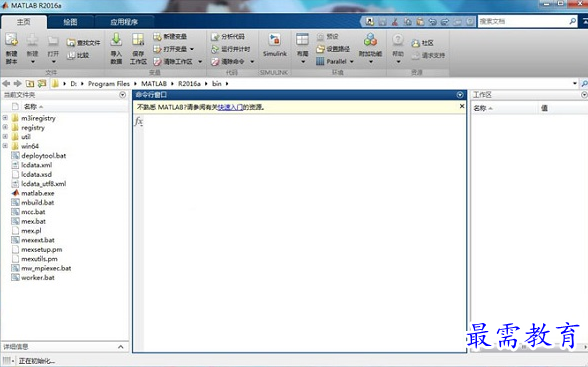Open 社区 community link
Screen dimensions: 588x367
pos(422,43)
